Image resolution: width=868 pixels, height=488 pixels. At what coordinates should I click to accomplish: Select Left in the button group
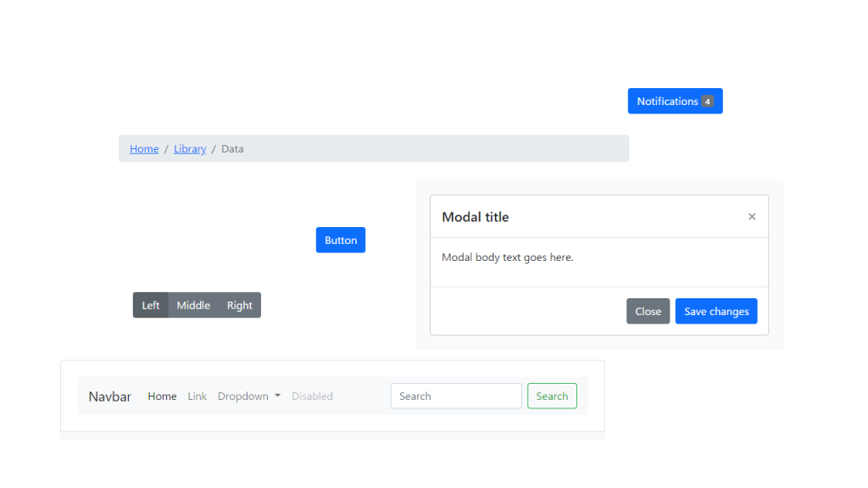[x=150, y=305]
